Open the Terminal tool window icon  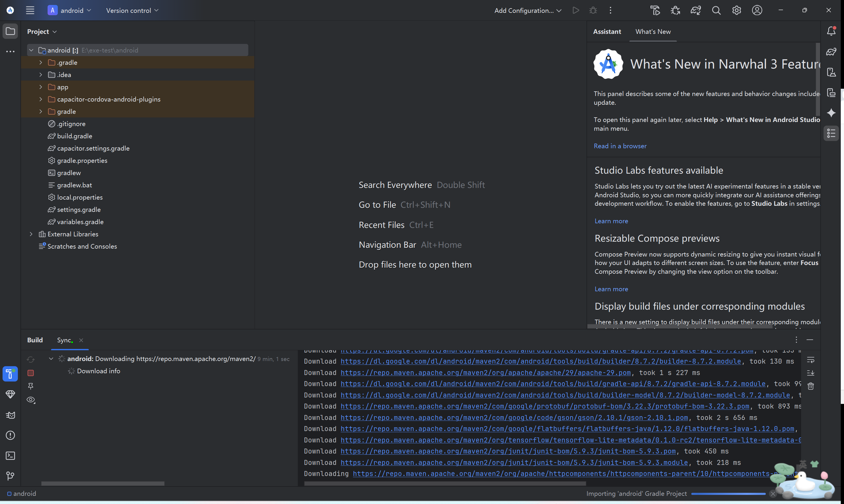(10, 456)
